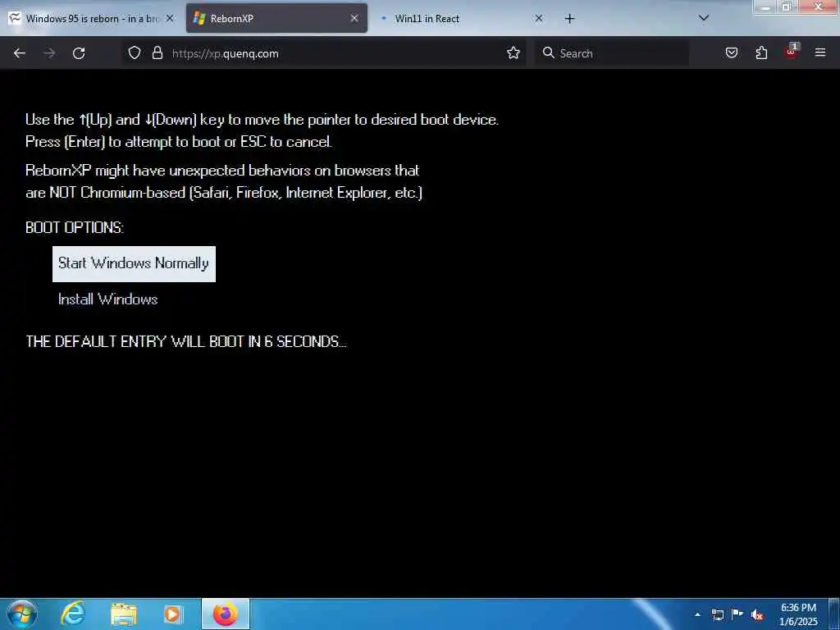The width and height of the screenshot is (840, 630).
Task: Switch to the Windows 95 is reborn tab
Action: tap(92, 19)
